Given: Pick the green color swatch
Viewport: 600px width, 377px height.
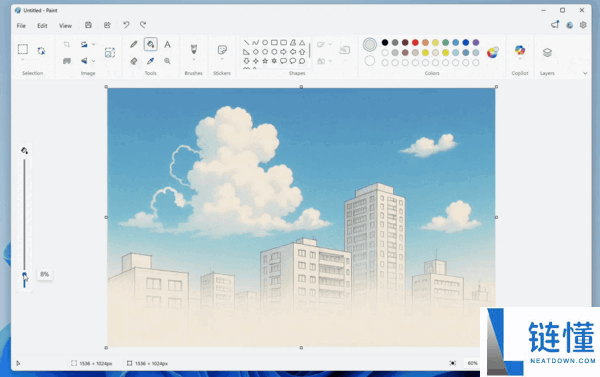Looking at the screenshot, I should (445, 42).
